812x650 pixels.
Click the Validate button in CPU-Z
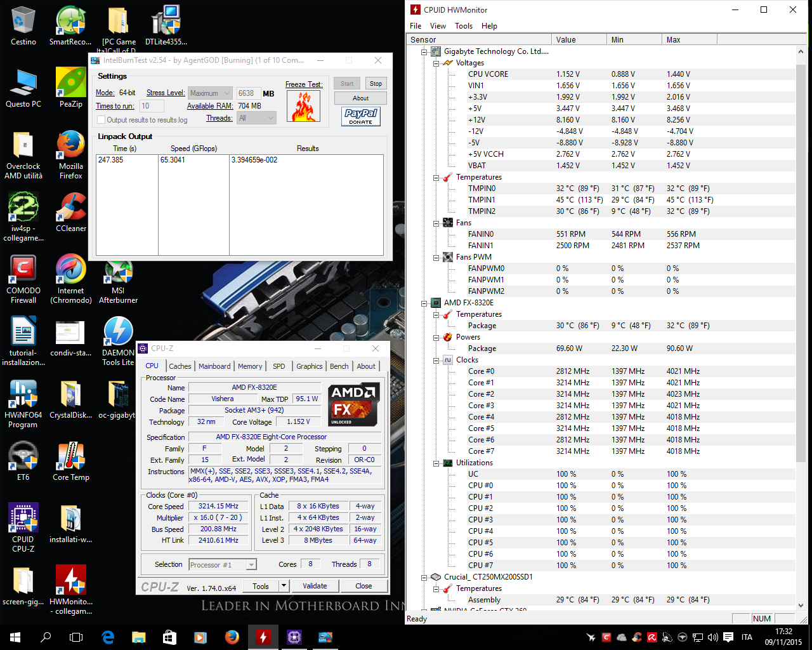click(315, 586)
